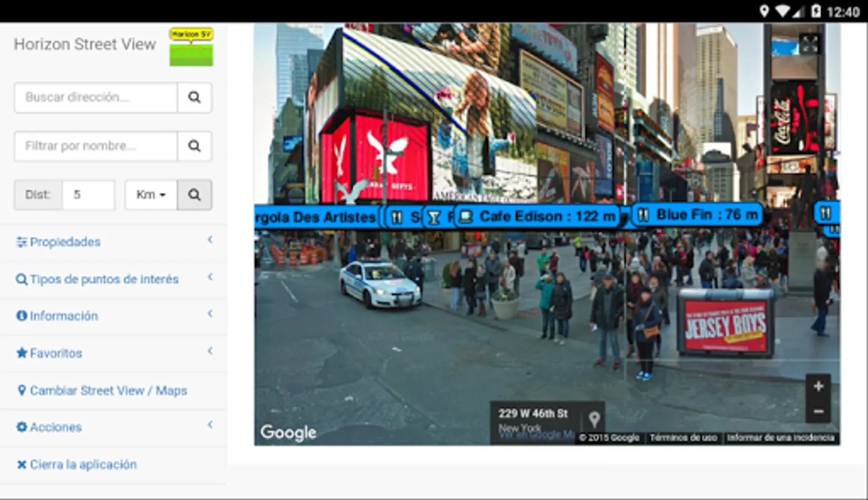
Task: Click the map pin icon beside Cambiar Street View
Action: coord(22,390)
